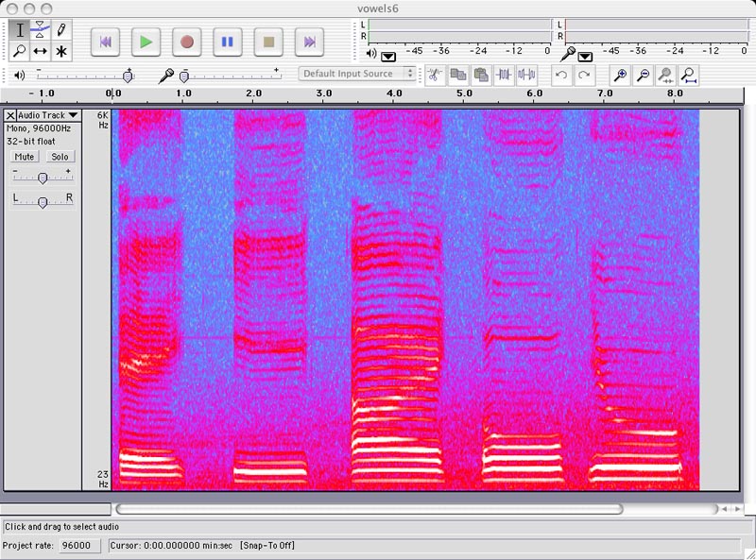756x560 pixels.
Task: Select the Multi-tool asterisk
Action: click(61, 51)
